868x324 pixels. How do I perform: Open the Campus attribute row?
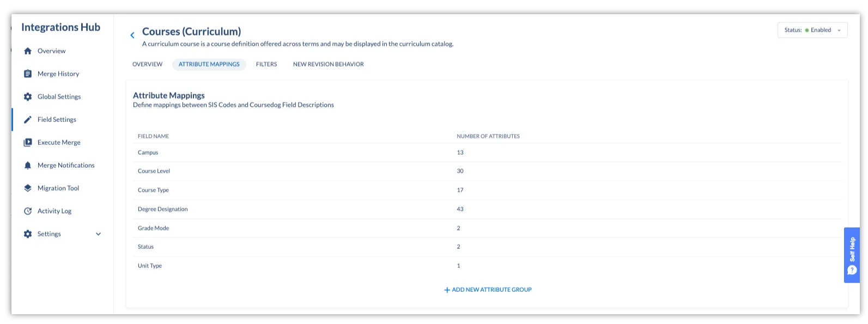[x=487, y=152]
